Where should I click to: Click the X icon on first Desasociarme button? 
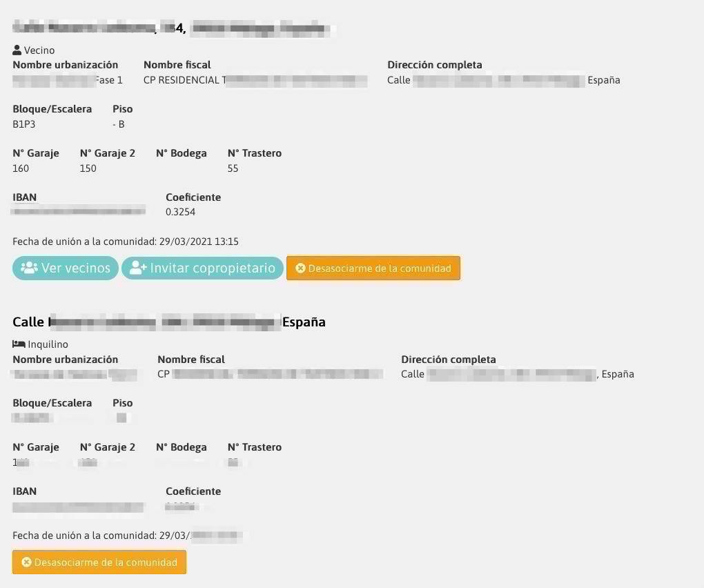tap(300, 268)
